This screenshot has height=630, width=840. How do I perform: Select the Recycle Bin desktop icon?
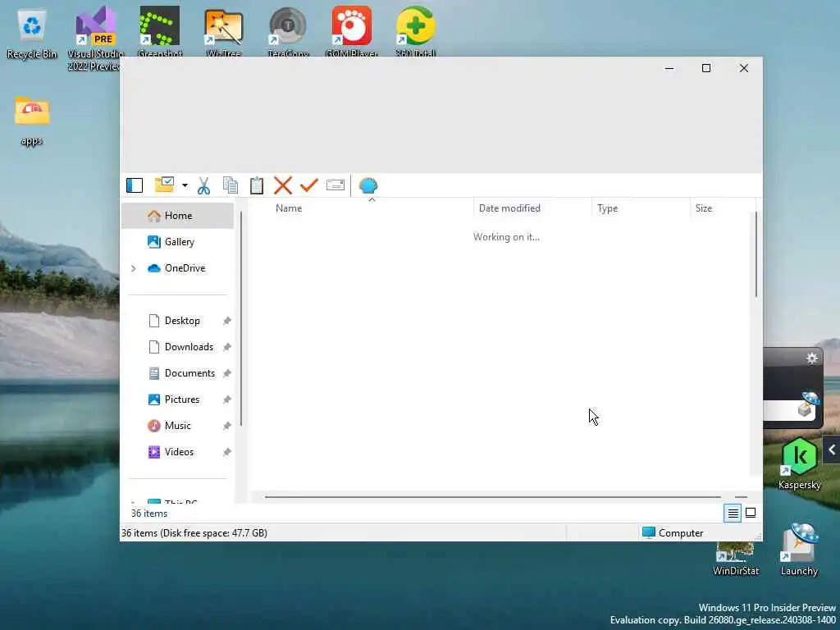point(32,34)
